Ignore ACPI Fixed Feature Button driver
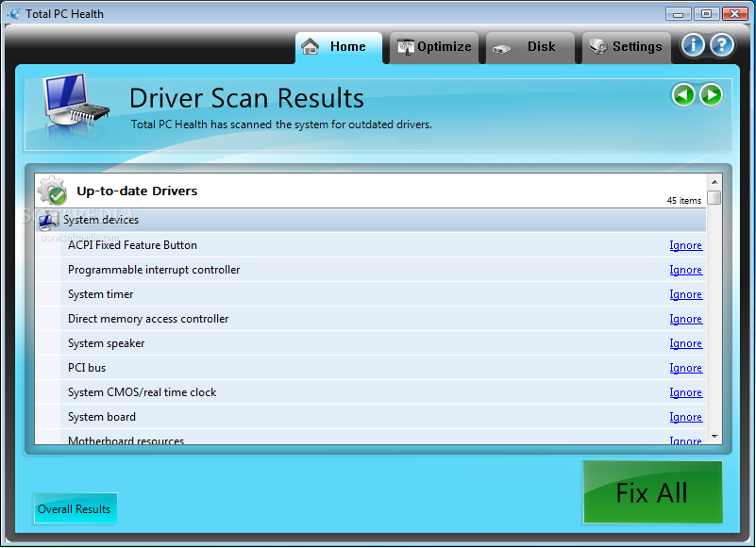The width and height of the screenshot is (756, 548). pos(685,245)
